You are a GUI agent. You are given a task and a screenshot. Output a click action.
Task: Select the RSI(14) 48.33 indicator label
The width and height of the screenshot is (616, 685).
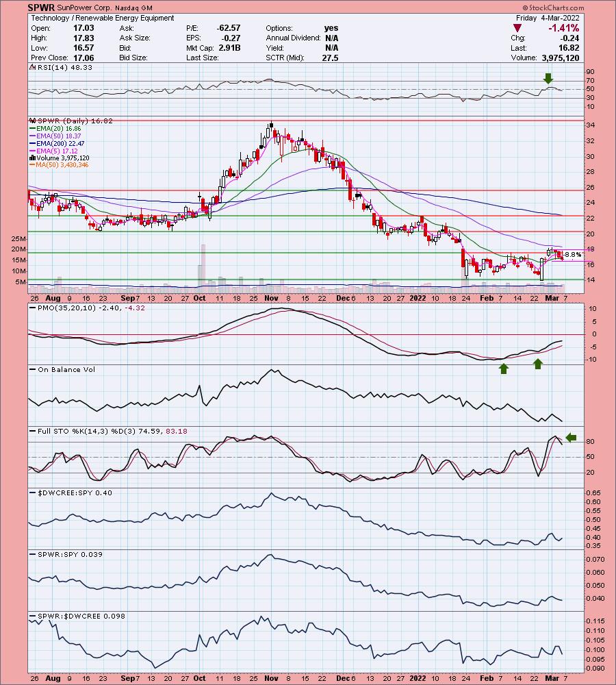coord(61,67)
